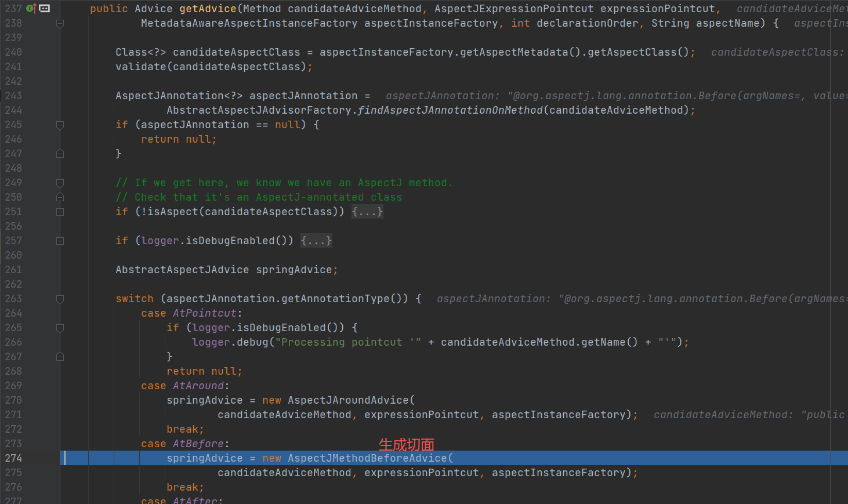Expand the folded logger block at line 257
Screen dimensions: 848x504
point(60,241)
